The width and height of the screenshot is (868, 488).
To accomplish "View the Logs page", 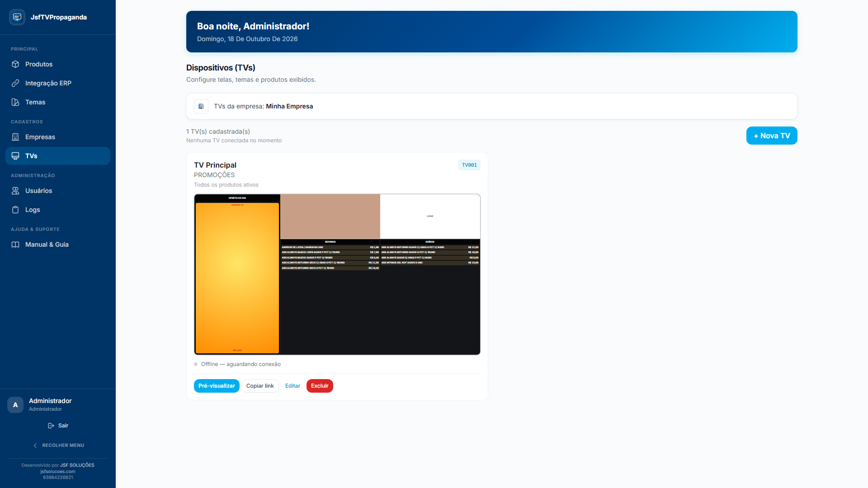I will pos(58,210).
